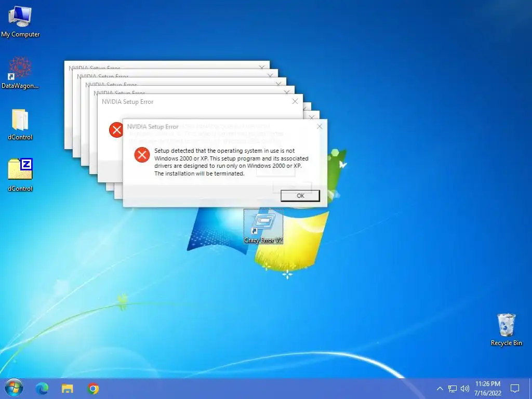Screen dimensions: 532x399
Task: Select the dControl folder icon
Action: [x=20, y=125]
